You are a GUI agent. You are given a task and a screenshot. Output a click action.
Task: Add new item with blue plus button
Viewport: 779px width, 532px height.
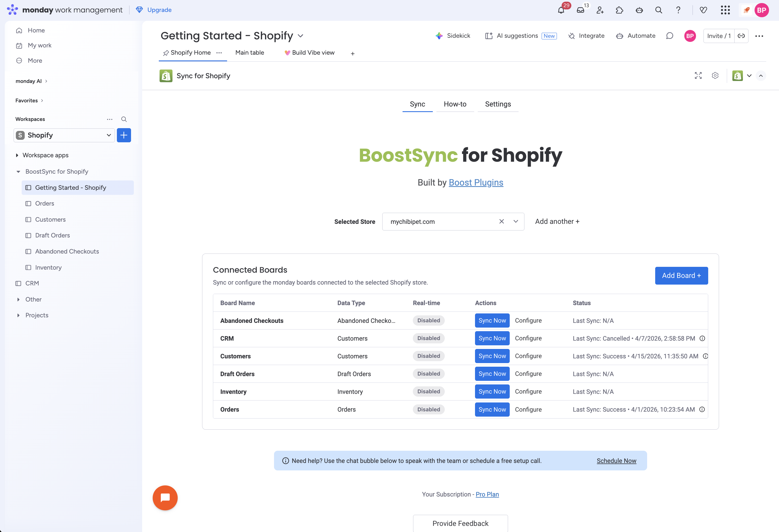[124, 135]
